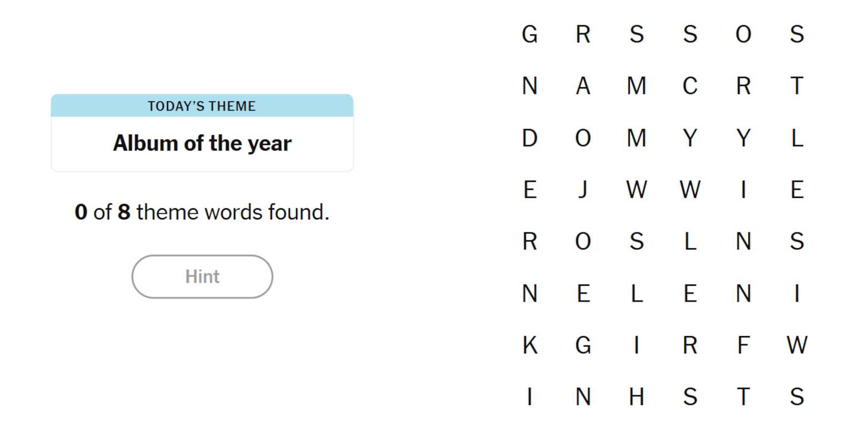Image resolution: width=868 pixels, height=434 pixels.
Task: Click the G in the top row
Action: [x=530, y=34]
